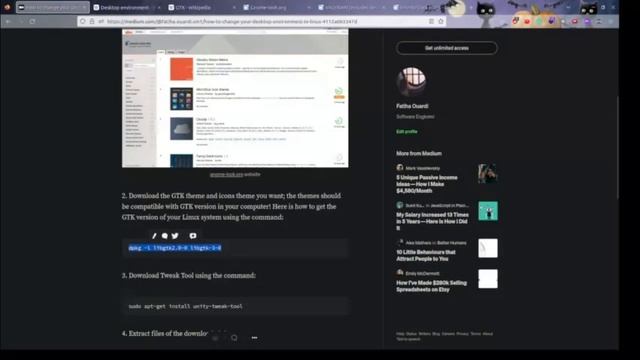Clap for this article in the bottom bar
Image resolution: width=640 pixels, height=360 pixels.
pos(216,338)
